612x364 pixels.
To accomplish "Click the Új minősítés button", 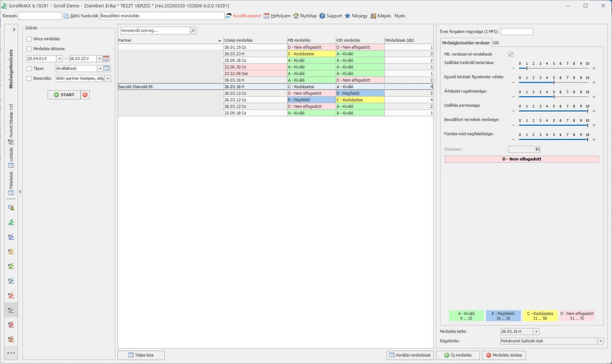I will pos(458,355).
